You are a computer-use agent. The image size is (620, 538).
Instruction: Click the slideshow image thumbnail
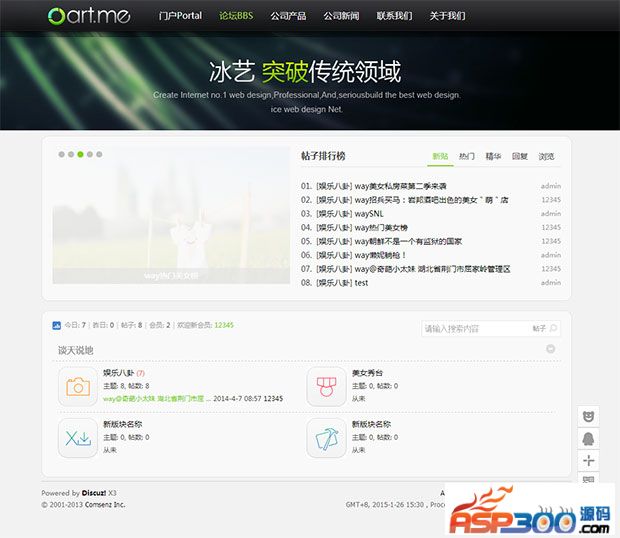tap(171, 215)
